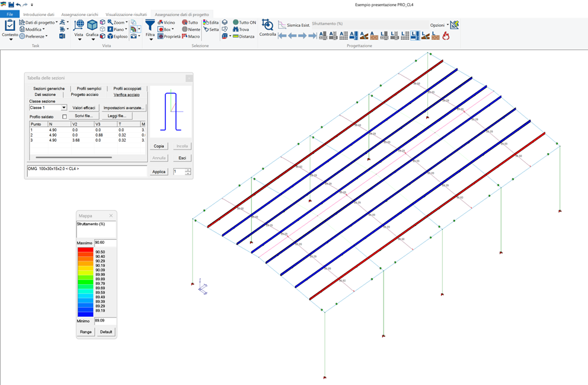The width and height of the screenshot is (588, 385).
Task: Click the red swatch in Mappa legend
Action: coord(85,250)
